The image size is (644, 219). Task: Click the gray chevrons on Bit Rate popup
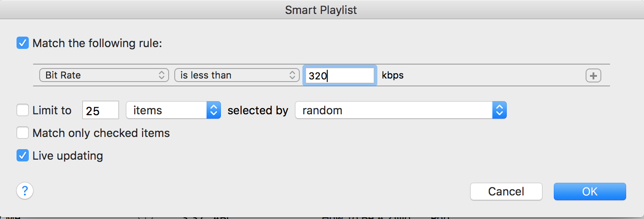point(162,75)
